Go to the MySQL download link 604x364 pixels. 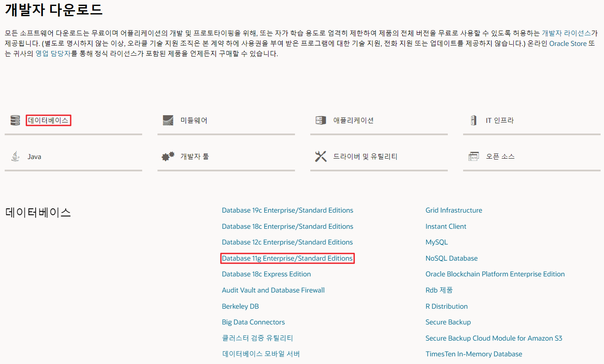pyautogui.click(x=437, y=242)
